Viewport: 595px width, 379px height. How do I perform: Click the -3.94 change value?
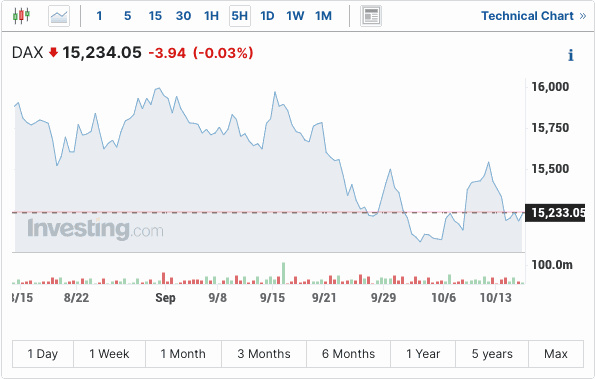click(167, 53)
